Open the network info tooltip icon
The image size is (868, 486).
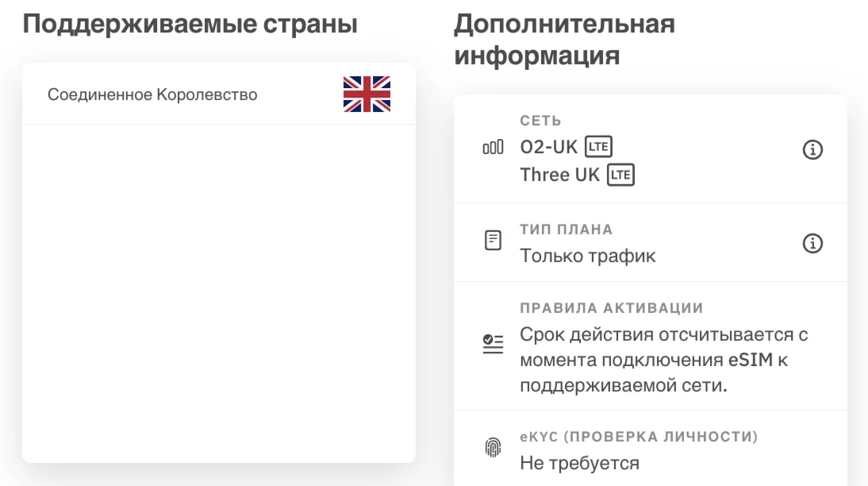812,149
